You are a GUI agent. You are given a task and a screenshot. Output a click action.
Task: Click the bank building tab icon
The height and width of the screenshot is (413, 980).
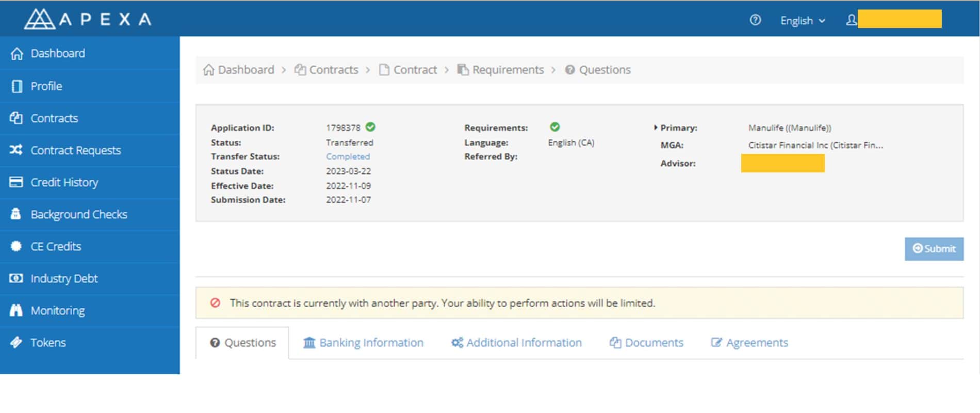click(x=309, y=343)
